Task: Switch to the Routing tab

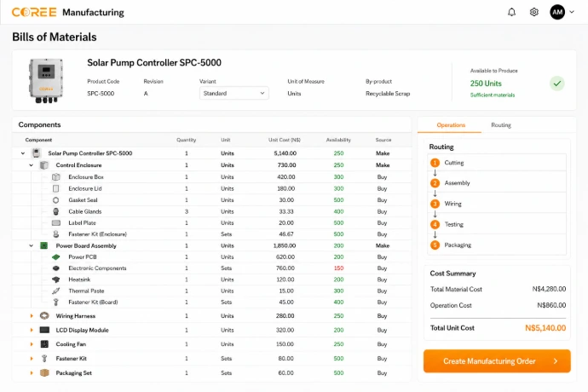Action: [x=501, y=125]
